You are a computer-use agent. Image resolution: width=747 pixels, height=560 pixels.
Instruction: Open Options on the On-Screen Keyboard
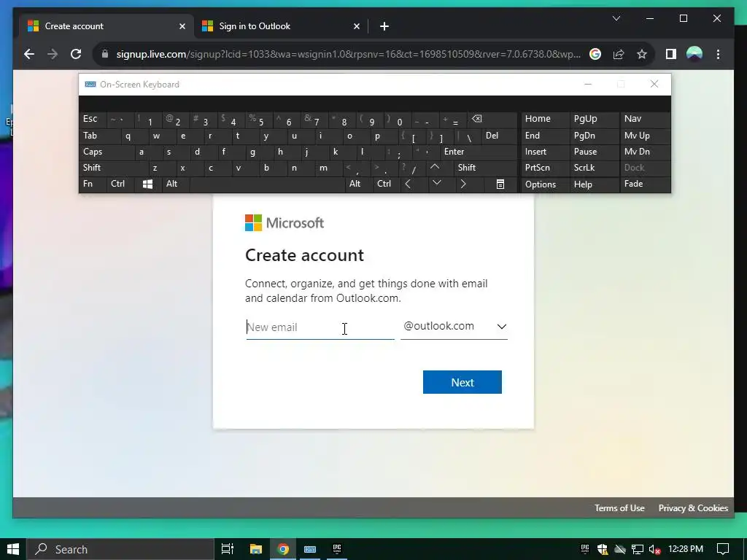[x=546, y=184]
